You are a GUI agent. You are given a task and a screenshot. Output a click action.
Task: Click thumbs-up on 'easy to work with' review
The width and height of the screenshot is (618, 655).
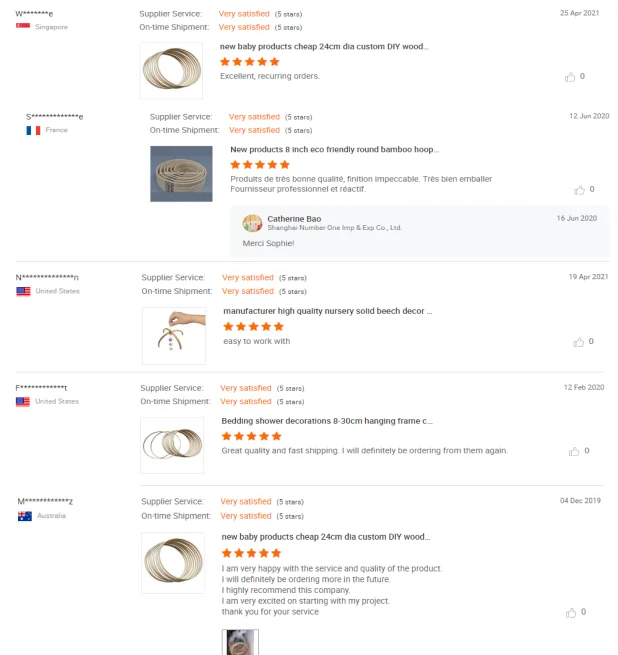coord(579,342)
